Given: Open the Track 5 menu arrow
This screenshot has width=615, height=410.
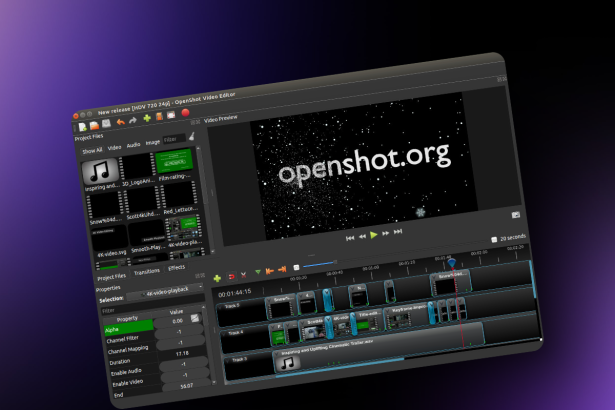Looking at the screenshot, I should (220, 308).
